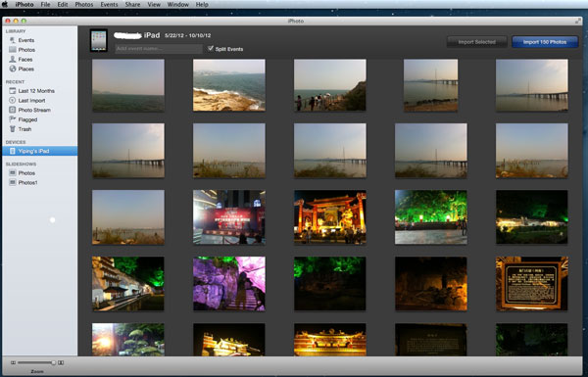Screen dimensions: 588x377
Task: Open the View menu
Action: tap(154, 5)
